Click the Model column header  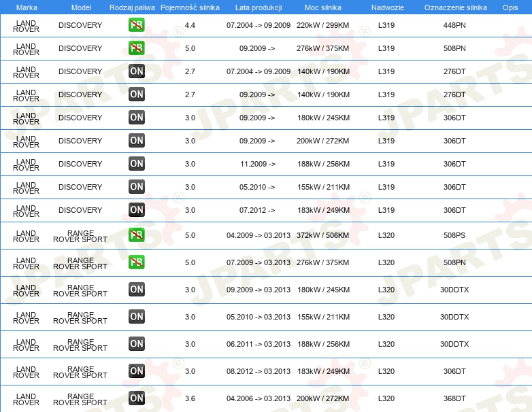81,7
